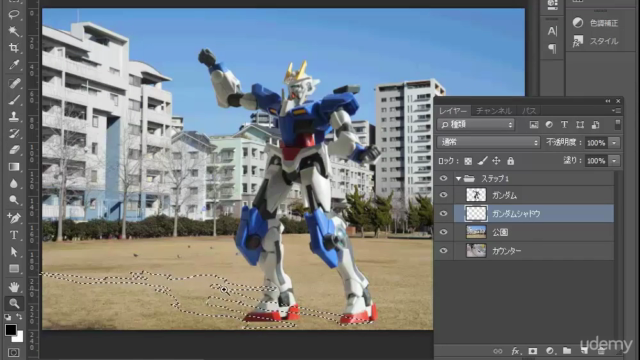
Task: Toggle Quick Mask mode
Action: point(13,352)
